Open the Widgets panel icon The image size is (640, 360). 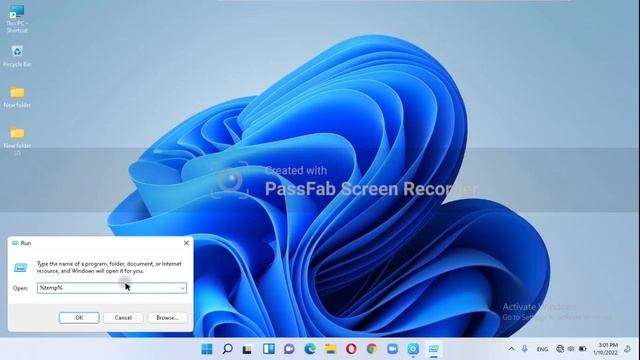[x=269, y=349]
